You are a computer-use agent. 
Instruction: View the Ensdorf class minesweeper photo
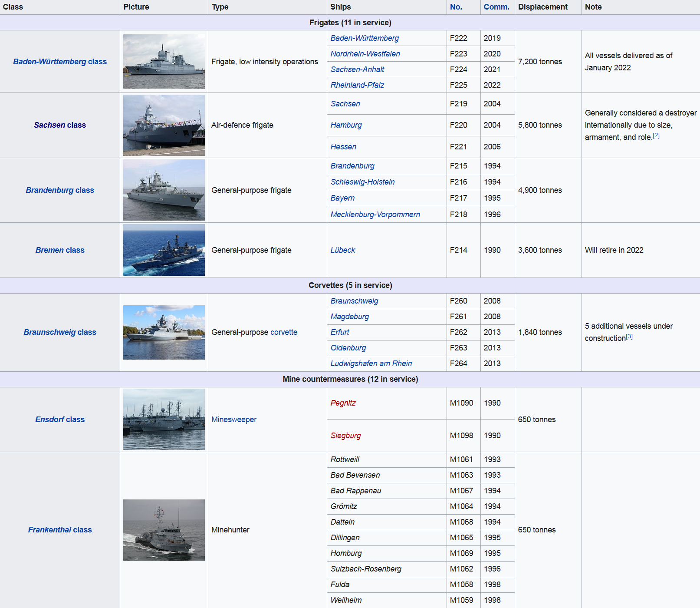coord(164,420)
